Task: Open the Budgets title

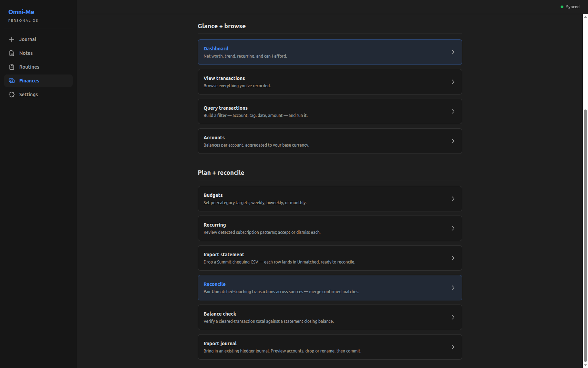Action: pos(213,195)
